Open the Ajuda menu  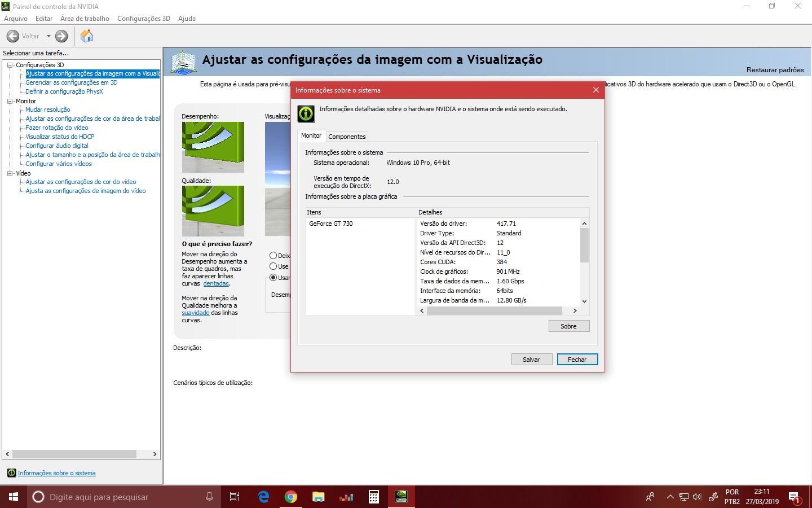[x=187, y=18]
